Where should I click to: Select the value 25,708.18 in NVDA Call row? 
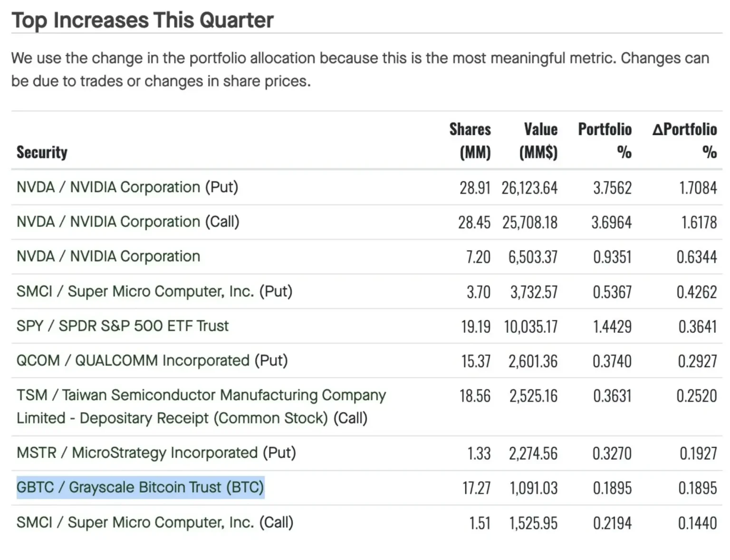tap(530, 222)
